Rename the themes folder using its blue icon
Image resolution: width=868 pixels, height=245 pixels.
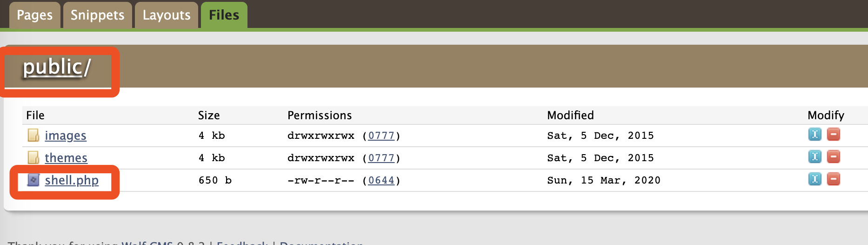point(815,157)
